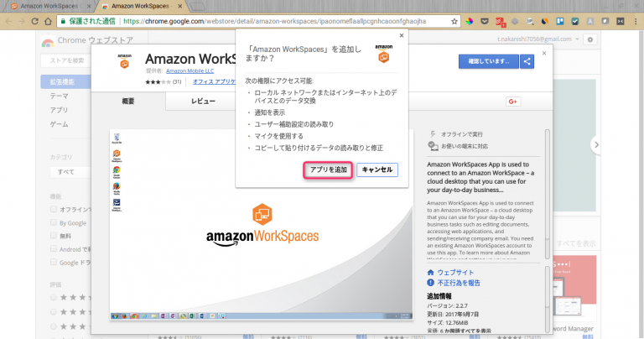Screen dimensions: 644x339
Task: Tick the 無料 filter checkbox
Action: point(54,236)
